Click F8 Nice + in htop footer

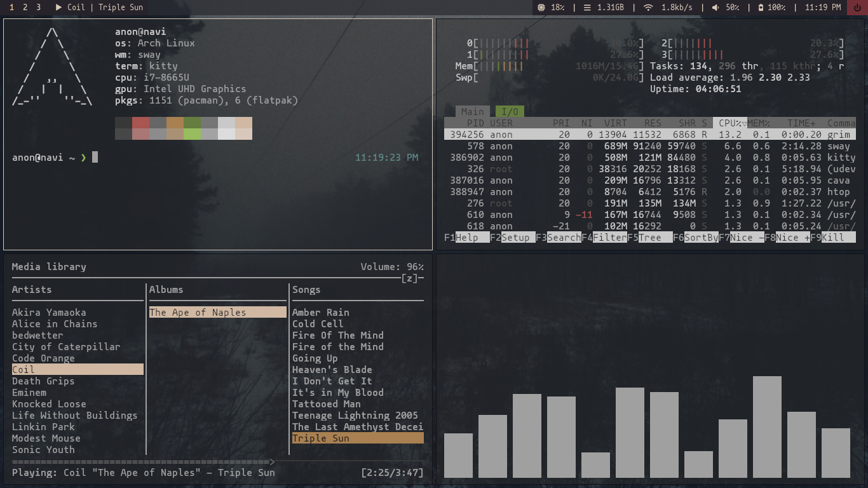coord(787,238)
